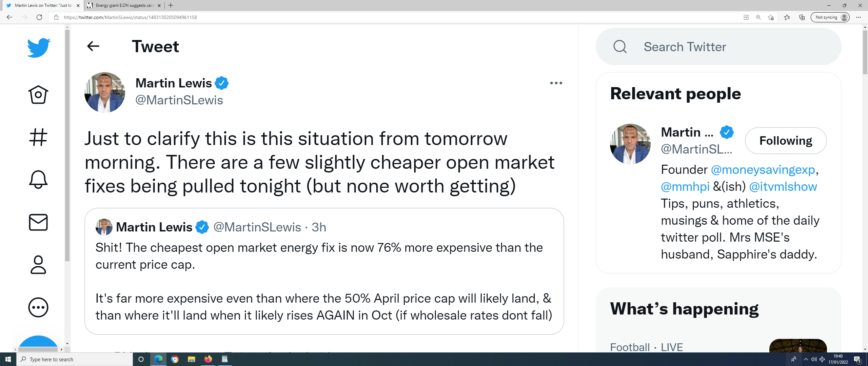The image size is (868, 366).
Task: Click the back arrow beside Tweet heading
Action: [x=93, y=46]
